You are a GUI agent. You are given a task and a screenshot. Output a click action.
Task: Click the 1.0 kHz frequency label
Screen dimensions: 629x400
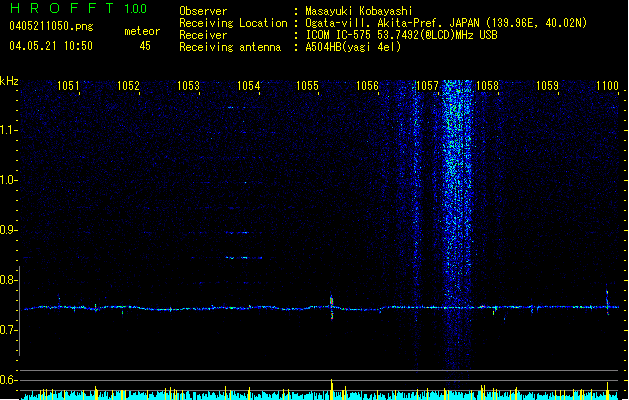(8, 180)
